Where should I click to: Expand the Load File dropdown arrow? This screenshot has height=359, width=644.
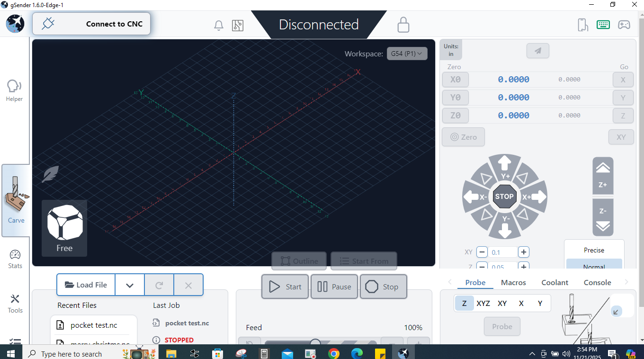pyautogui.click(x=130, y=285)
